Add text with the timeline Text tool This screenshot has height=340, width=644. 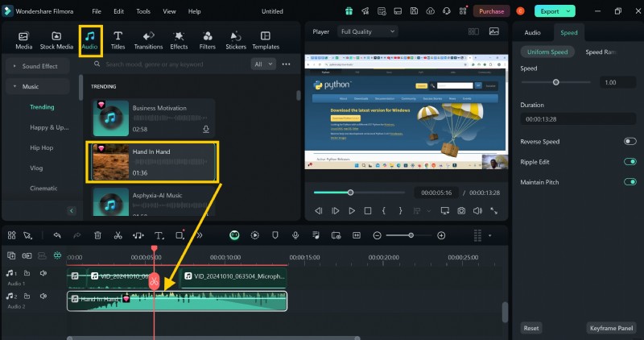pos(159,235)
